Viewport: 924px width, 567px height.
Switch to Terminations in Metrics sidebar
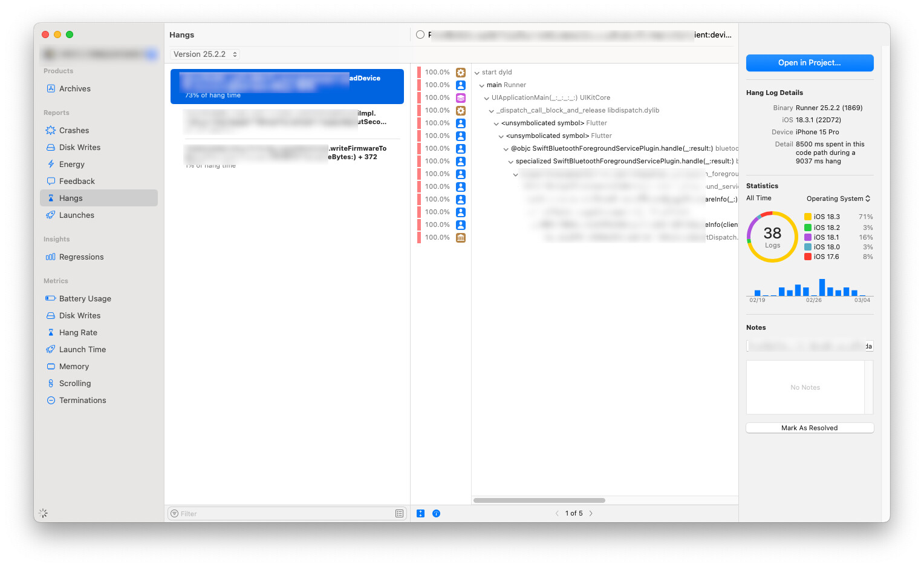coord(82,400)
